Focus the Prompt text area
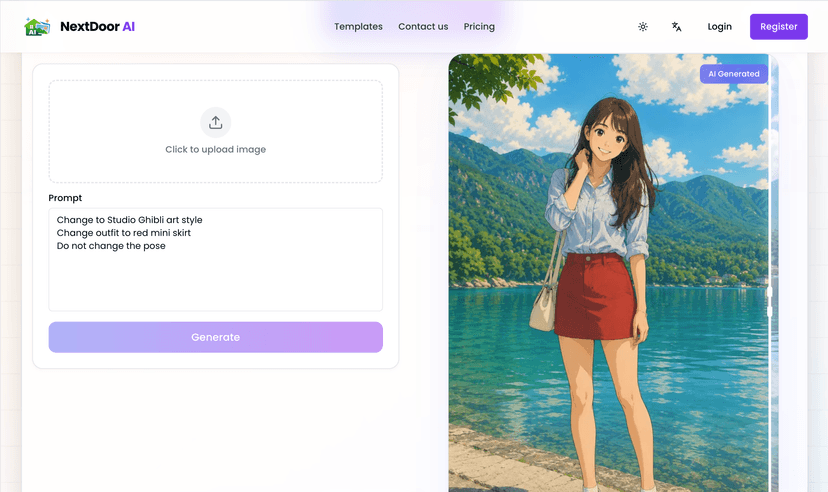The width and height of the screenshot is (828, 492). (215, 259)
